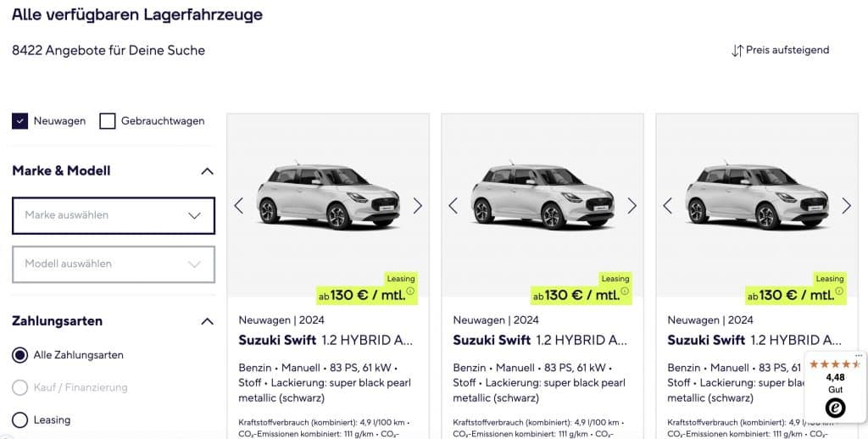Go to previous image on third car card
Screen dimensions: 868x439
point(667,205)
